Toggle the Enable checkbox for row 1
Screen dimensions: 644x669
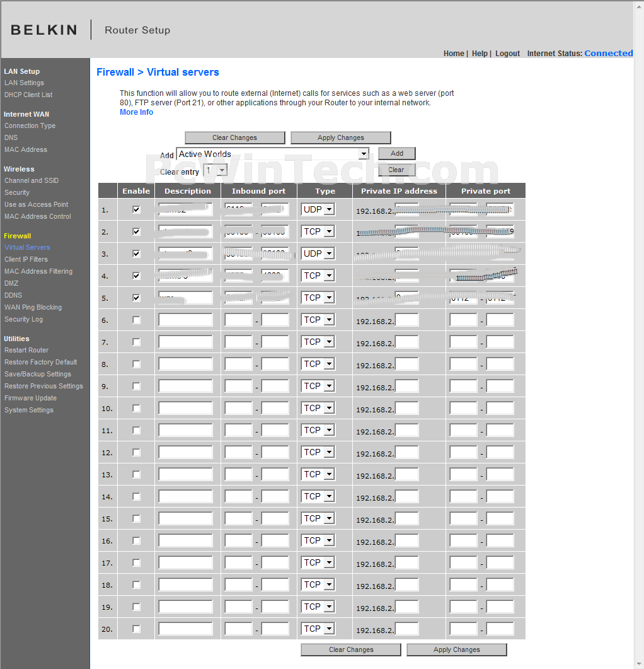pyautogui.click(x=136, y=209)
